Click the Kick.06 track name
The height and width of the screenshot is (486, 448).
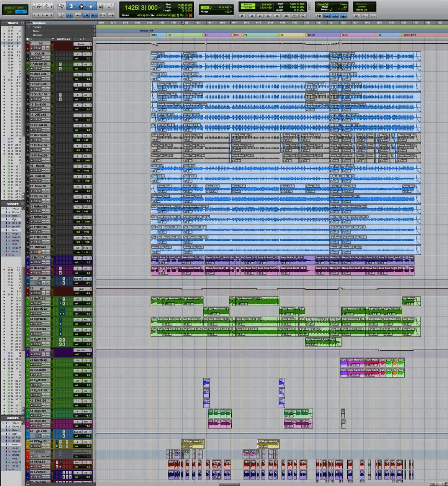pos(39,54)
